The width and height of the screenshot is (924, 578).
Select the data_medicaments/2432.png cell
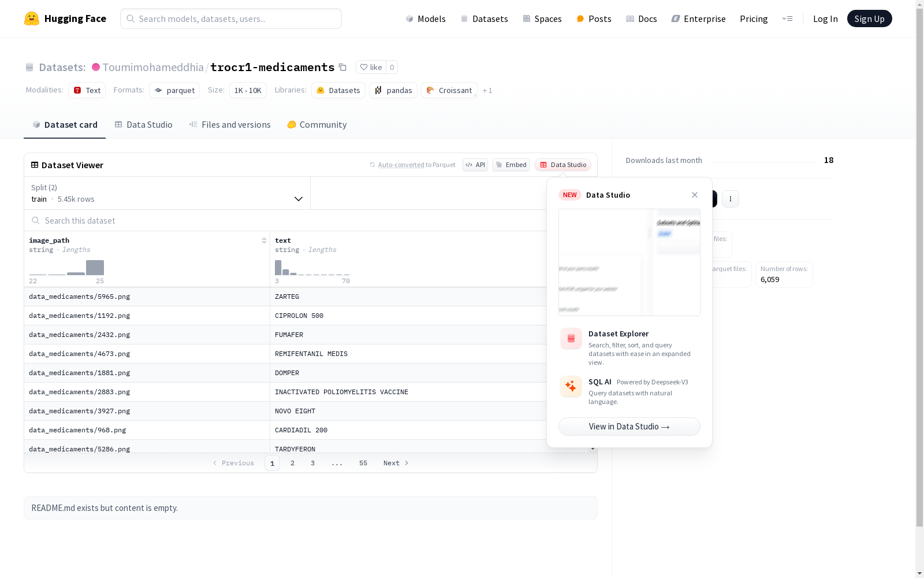pyautogui.click(x=147, y=335)
